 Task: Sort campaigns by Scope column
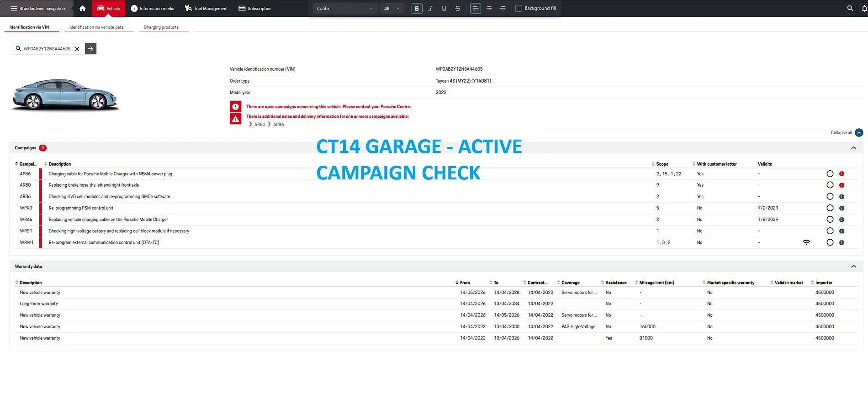[x=660, y=164]
